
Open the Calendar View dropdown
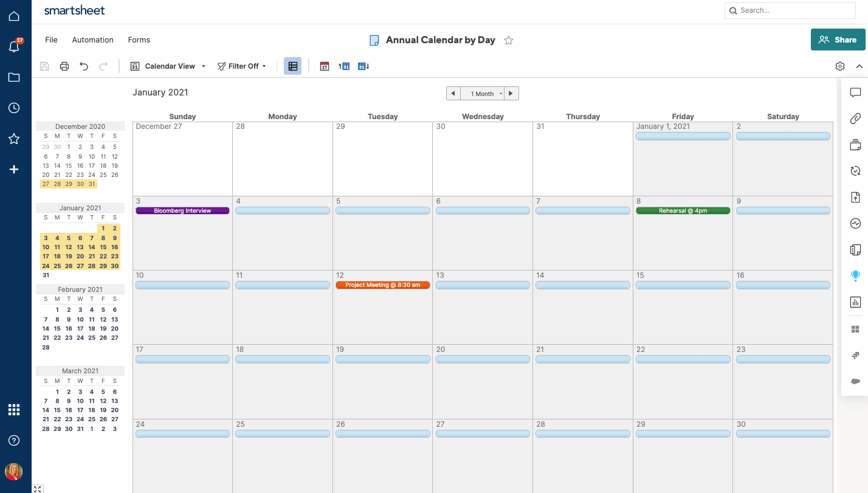(x=168, y=66)
